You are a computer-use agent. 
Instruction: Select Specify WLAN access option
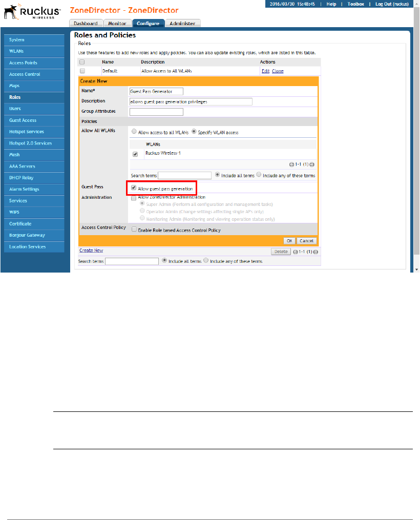[x=194, y=132]
